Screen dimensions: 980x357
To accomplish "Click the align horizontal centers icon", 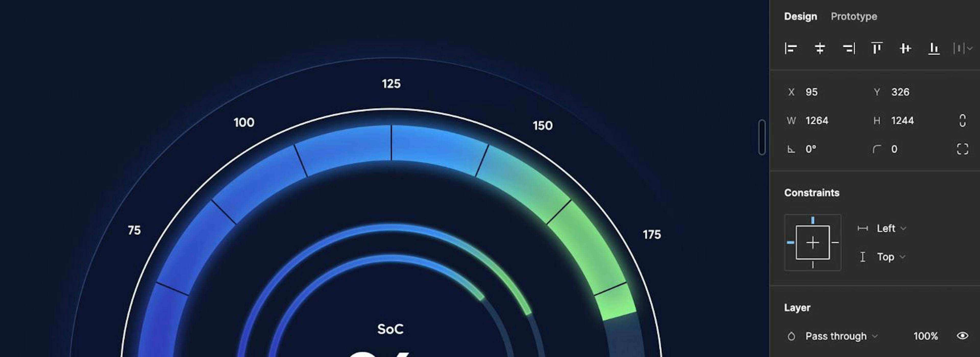I will (x=819, y=48).
